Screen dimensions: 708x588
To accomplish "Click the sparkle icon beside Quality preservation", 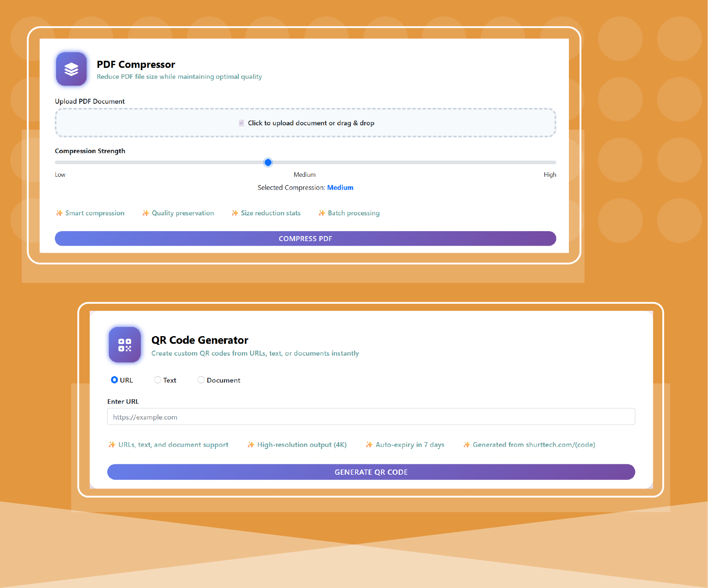I will 146,213.
